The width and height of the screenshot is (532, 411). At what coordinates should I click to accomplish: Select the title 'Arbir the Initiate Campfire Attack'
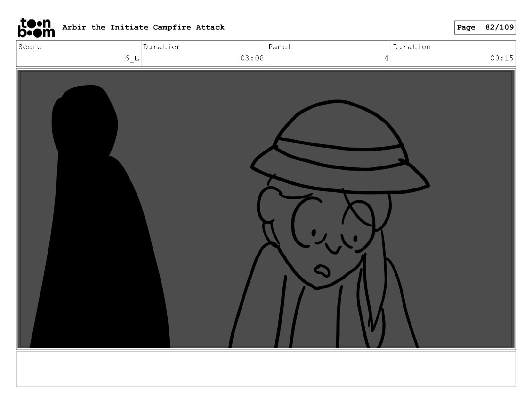(143, 27)
